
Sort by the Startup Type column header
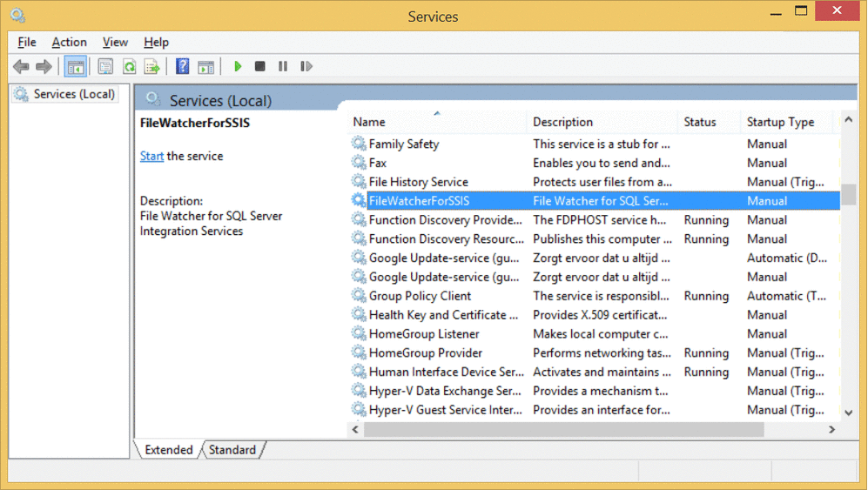(787, 122)
